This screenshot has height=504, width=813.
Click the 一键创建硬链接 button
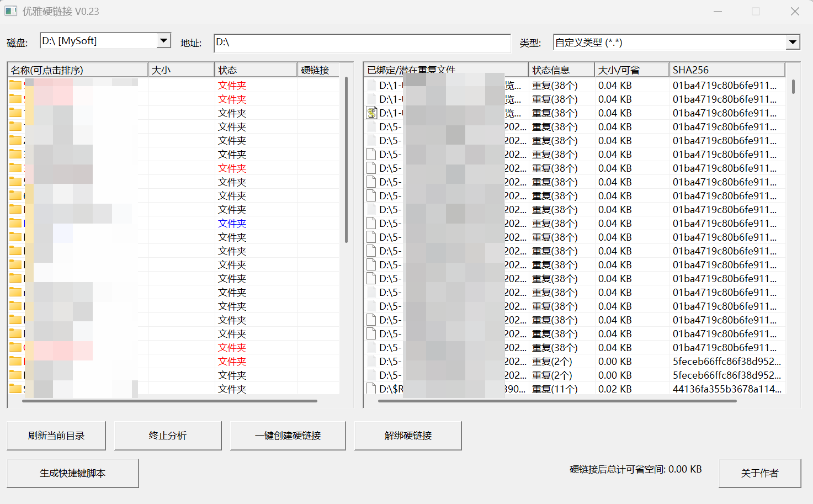point(288,436)
